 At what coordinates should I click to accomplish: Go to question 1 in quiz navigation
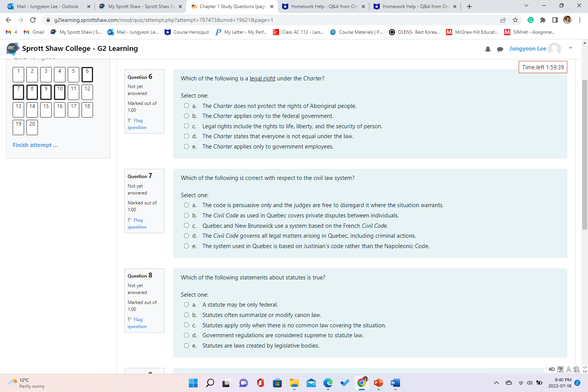(x=18, y=74)
